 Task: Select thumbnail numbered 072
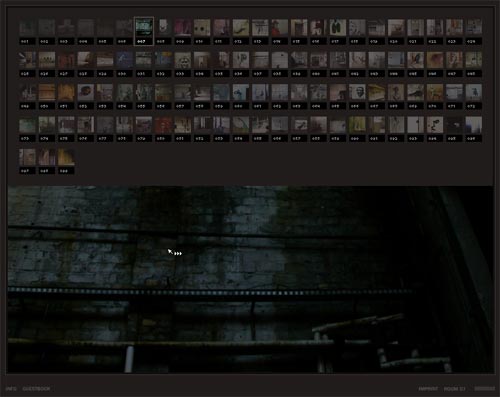tap(474, 92)
